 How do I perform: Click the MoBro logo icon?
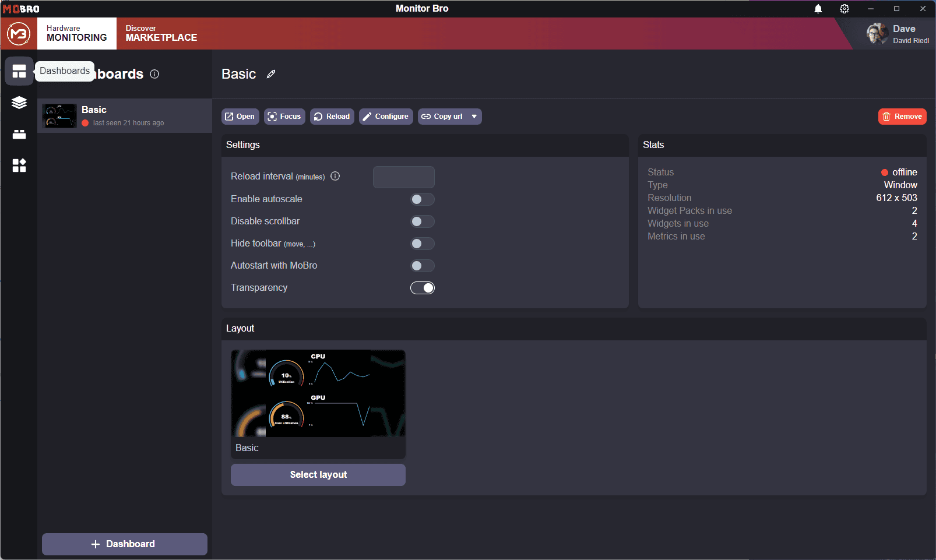19,34
